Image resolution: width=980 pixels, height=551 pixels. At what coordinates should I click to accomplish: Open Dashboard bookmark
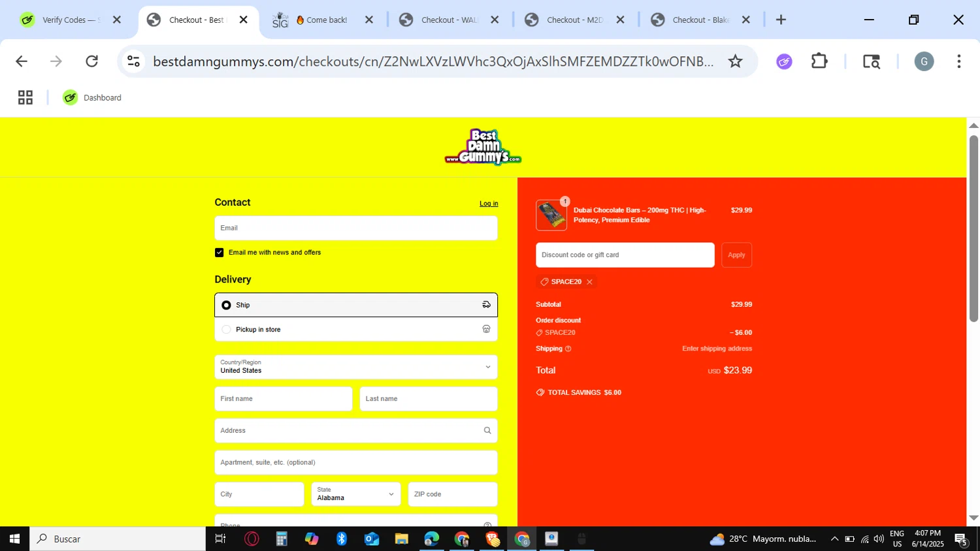92,98
